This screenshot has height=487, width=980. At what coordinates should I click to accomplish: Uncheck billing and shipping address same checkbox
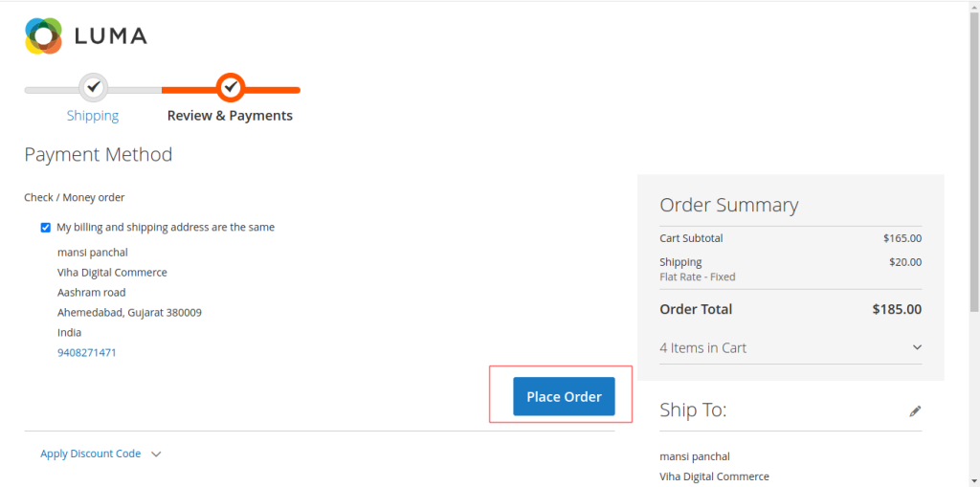tap(46, 228)
